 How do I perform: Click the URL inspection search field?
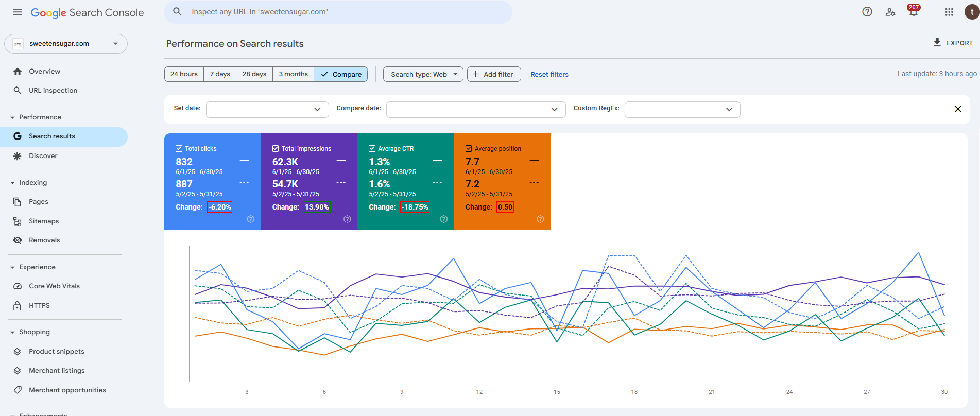click(338, 12)
